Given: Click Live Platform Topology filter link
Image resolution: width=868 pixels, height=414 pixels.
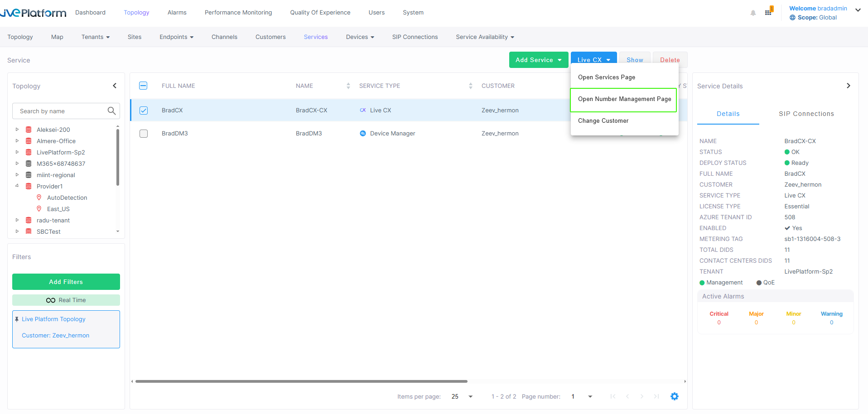Looking at the screenshot, I should [53, 319].
